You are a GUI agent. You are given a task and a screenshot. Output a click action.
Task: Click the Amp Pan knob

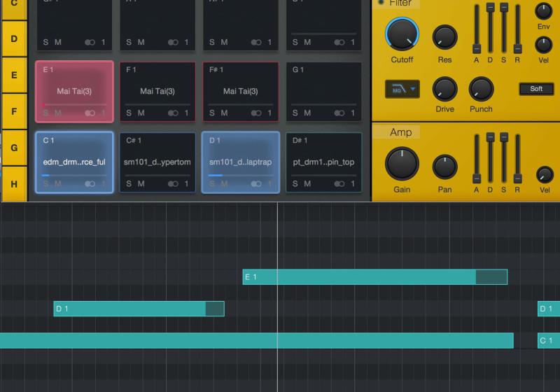point(444,167)
